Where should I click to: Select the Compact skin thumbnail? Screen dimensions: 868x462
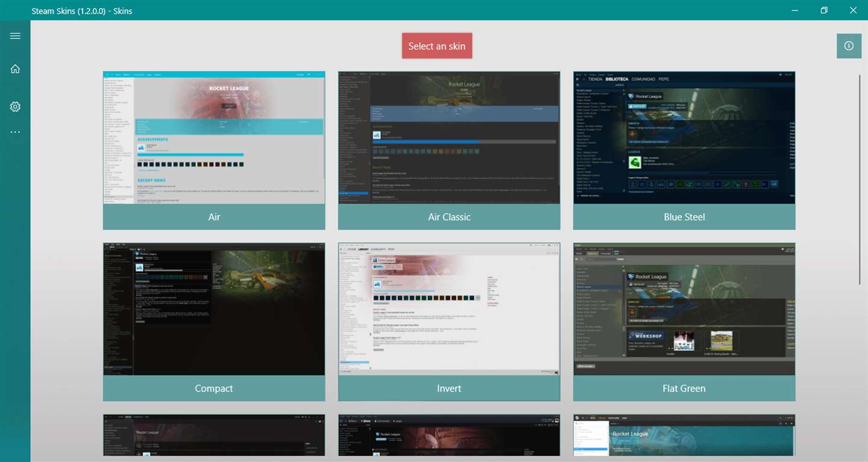(214, 309)
